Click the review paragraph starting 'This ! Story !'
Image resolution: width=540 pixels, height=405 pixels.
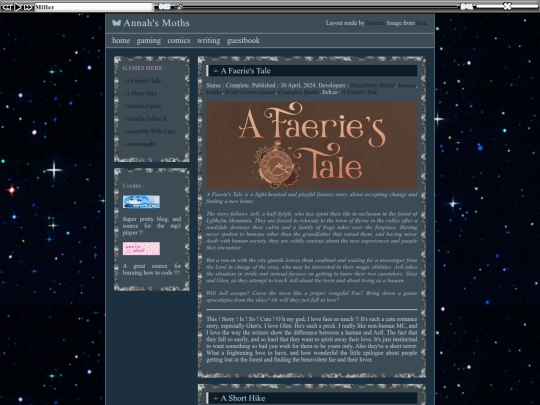pyautogui.click(x=311, y=339)
